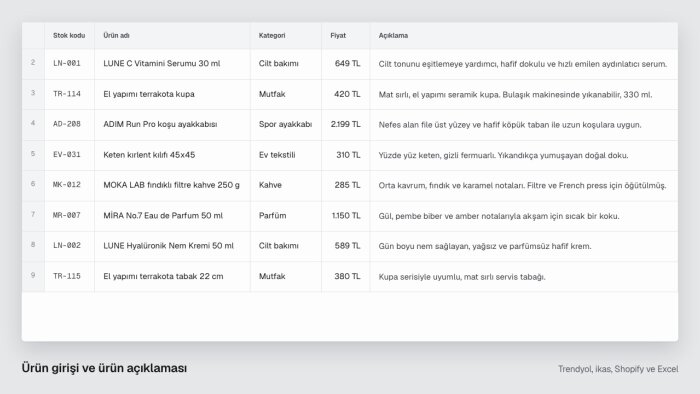Screen dimensions: 700x394
Task: Click description starting Cilt tonunu eşitlemeye
Action: tap(524, 64)
